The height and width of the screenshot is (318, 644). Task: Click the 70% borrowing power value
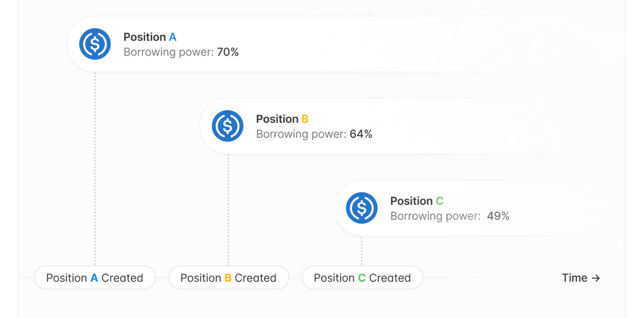(x=228, y=52)
